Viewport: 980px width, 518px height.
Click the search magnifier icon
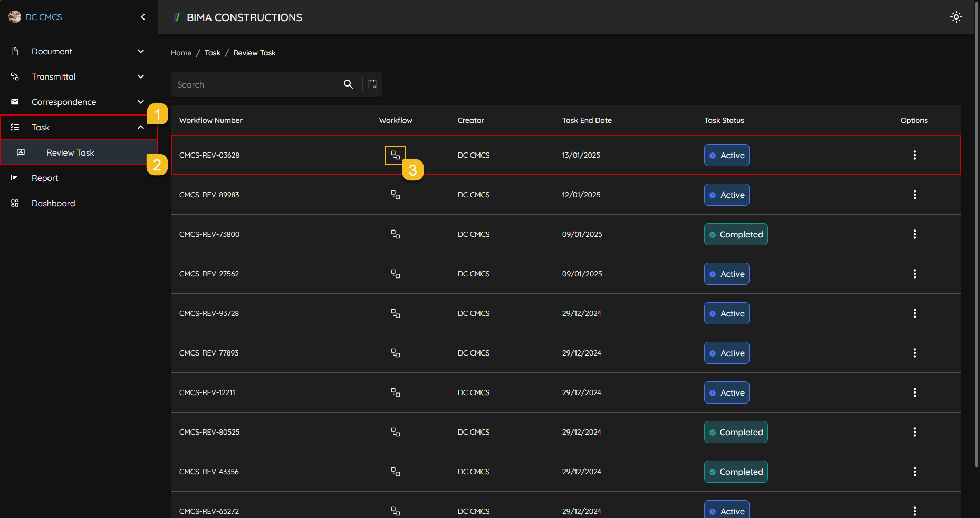[348, 84]
